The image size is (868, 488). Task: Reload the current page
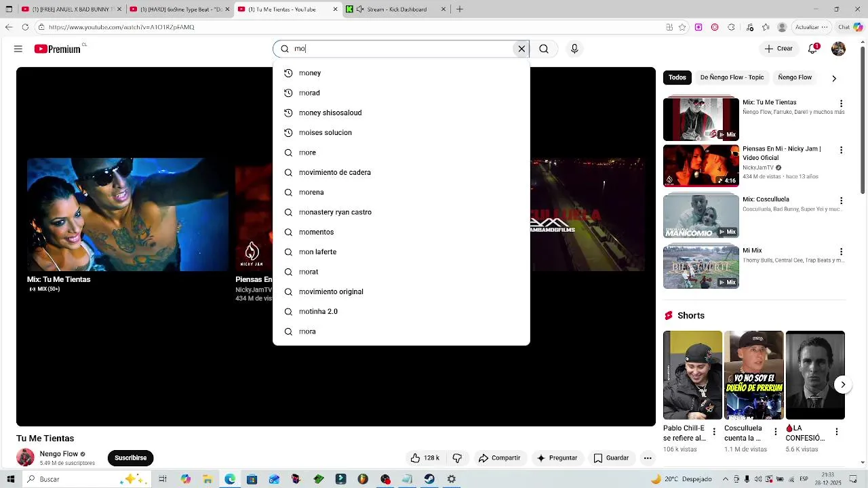(25, 27)
